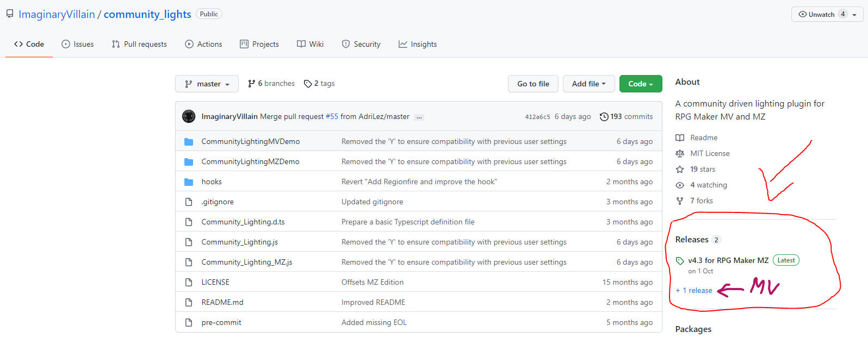Viewport: 868px width, 338px height.
Task: Click the file icon beside .gitignore
Action: (189, 202)
